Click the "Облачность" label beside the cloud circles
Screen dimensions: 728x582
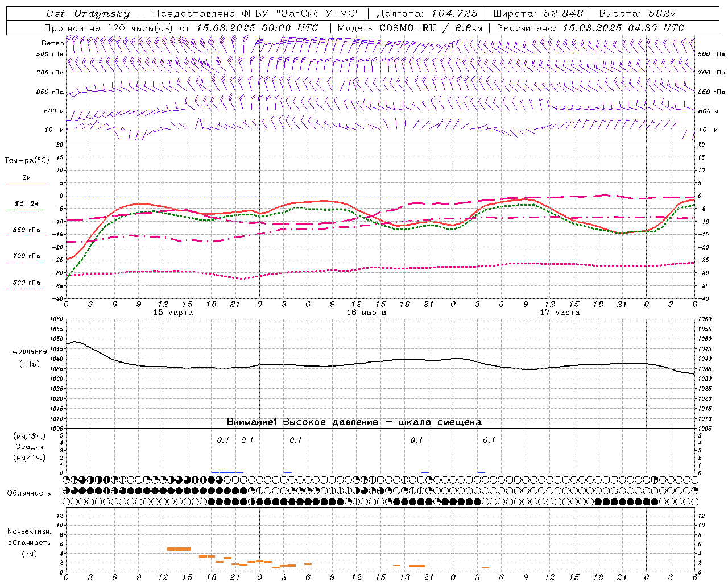tap(29, 493)
